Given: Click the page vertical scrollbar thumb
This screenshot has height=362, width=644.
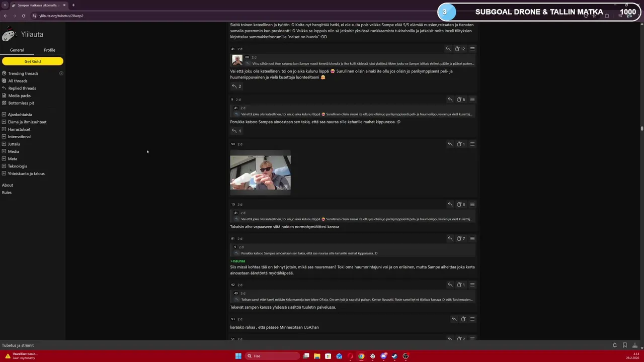Looking at the screenshot, I should [642, 128].
